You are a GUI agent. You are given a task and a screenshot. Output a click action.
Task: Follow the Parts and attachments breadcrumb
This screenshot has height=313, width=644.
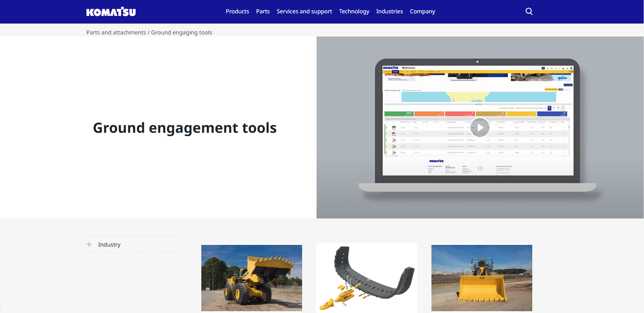point(116,32)
